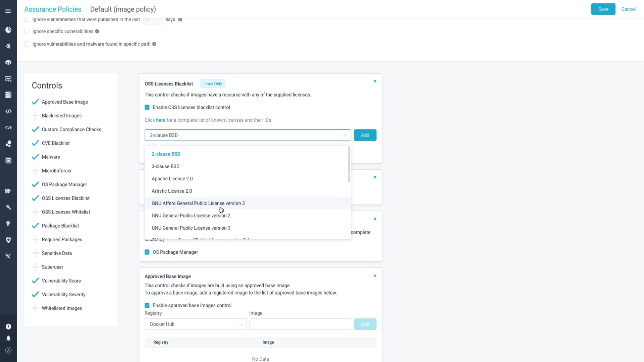The height and width of the screenshot is (362, 644).
Task: Open the dashboard pie chart icon
Action: pos(8,30)
